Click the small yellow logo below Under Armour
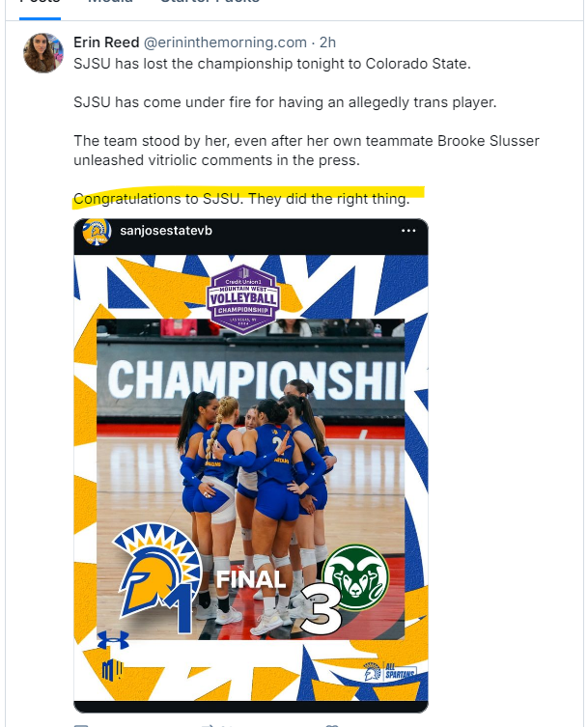This screenshot has height=727, width=588. (x=109, y=669)
